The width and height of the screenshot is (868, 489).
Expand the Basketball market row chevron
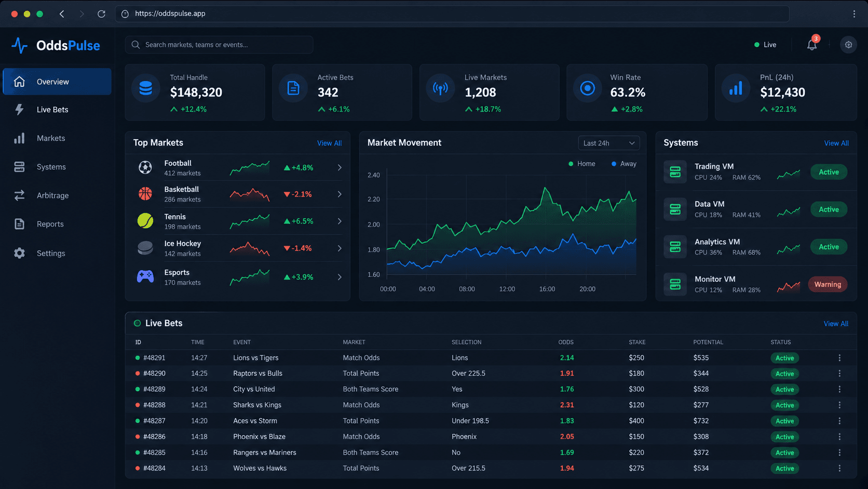[x=340, y=194]
